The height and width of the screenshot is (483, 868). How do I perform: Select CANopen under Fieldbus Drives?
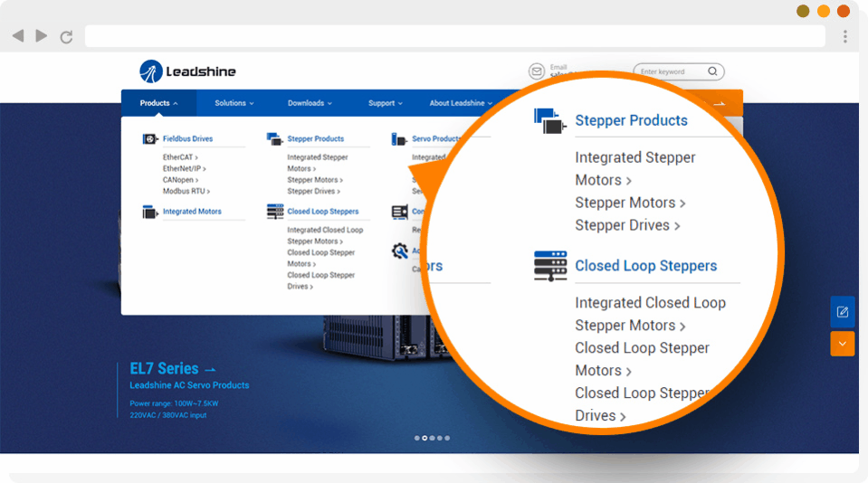[180, 180]
